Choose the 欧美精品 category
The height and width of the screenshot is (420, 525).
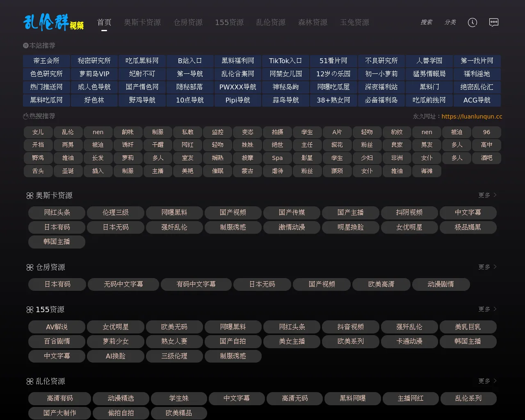[179, 413]
